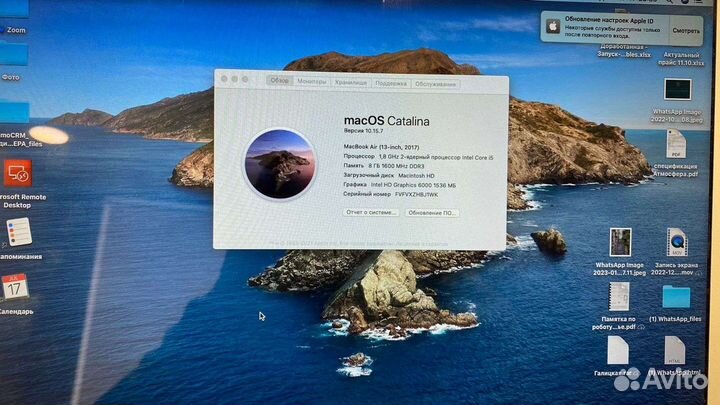Select WhatsApp Image 2022-10 jpeg file
Screen dimensions: 720x405
[677, 89]
